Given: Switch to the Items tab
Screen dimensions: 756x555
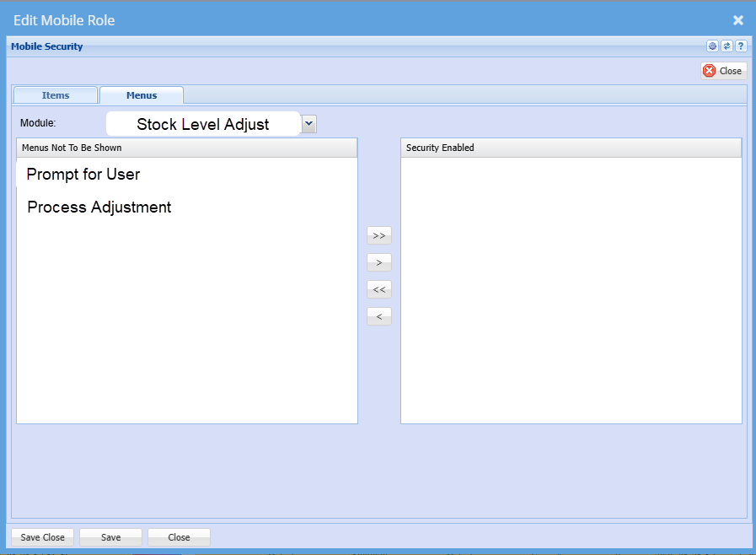Looking at the screenshot, I should [x=56, y=95].
